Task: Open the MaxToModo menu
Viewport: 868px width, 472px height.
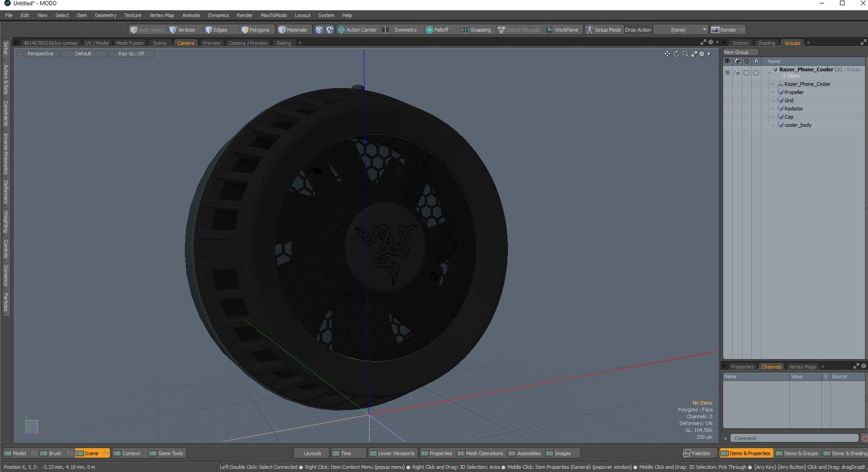Action: tap(274, 15)
